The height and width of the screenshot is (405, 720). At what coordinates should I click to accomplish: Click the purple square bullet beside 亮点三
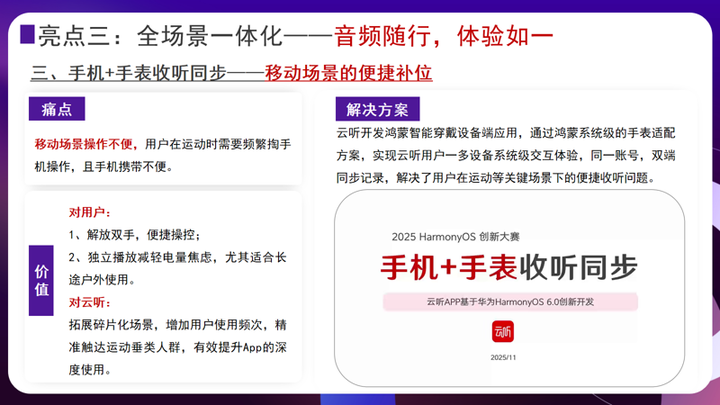28,34
